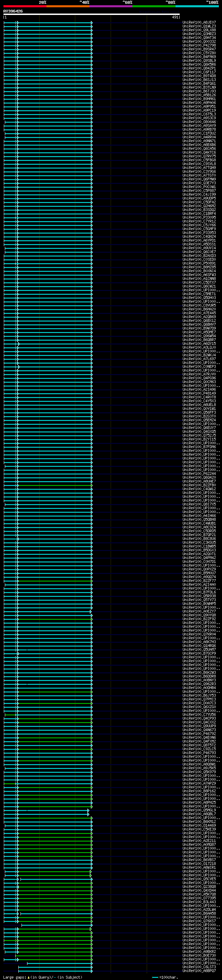222x980 pixels.
Task: Click the white query sequence ruler bar
Action: [92, 15]
